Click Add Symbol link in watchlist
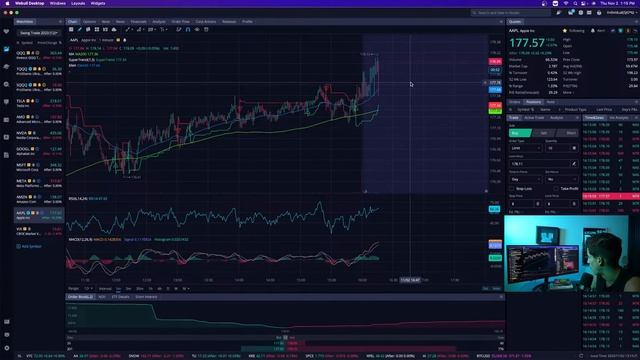The image size is (640, 360). pos(29,247)
